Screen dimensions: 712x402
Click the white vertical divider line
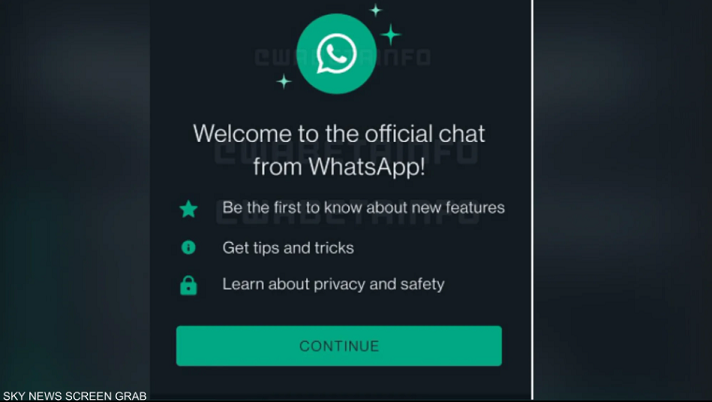(x=533, y=200)
